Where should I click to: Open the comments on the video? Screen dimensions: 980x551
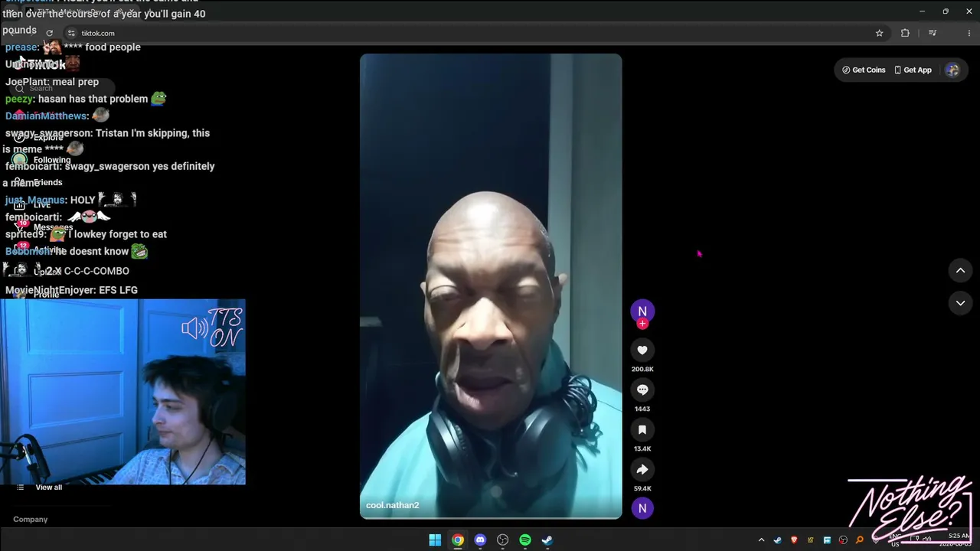coord(642,390)
